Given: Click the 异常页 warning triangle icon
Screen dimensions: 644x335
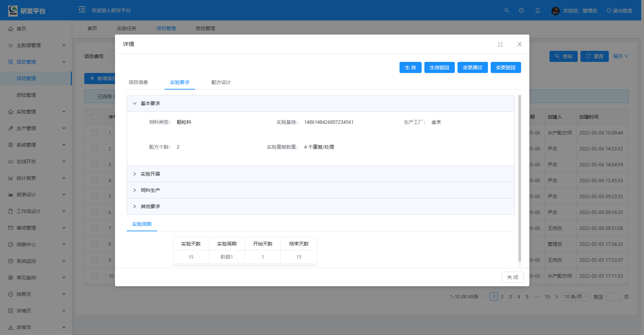Looking at the screenshot, I should tap(11, 327).
